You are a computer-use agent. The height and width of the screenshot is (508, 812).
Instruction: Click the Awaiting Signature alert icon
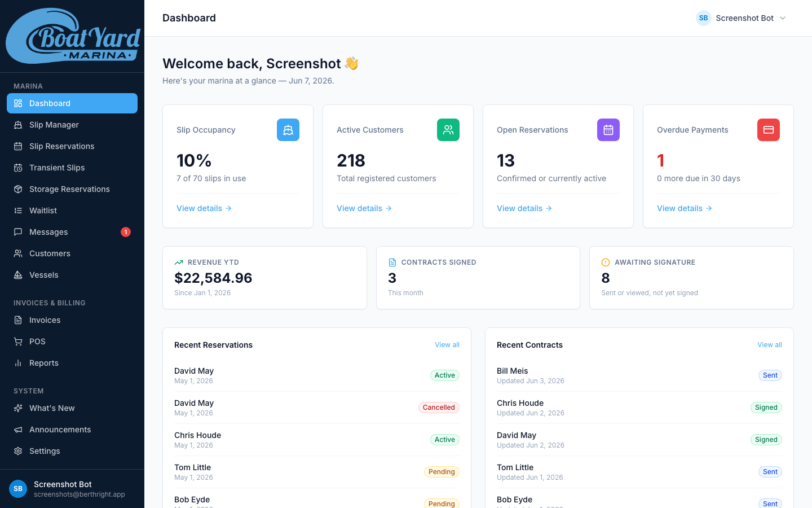606,262
